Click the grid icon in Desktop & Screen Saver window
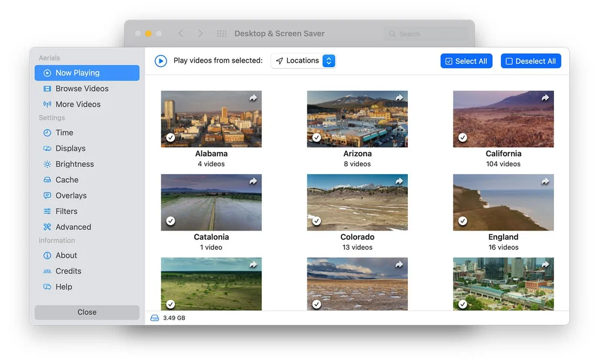 (x=222, y=34)
